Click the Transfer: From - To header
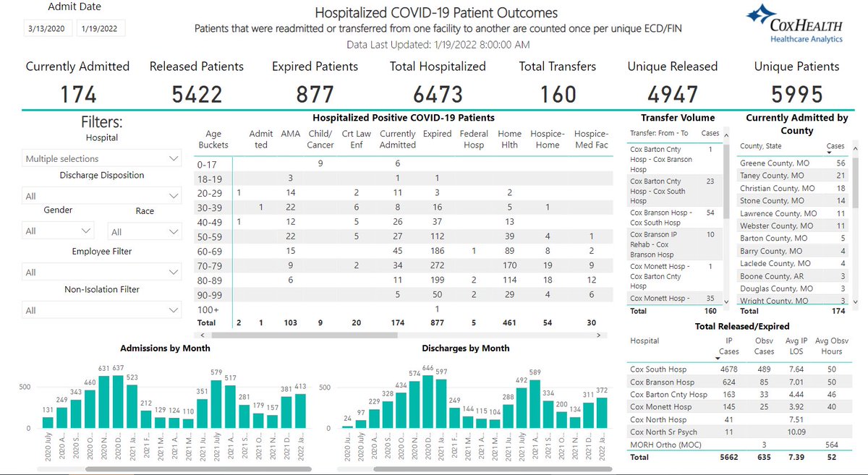 pyautogui.click(x=659, y=133)
